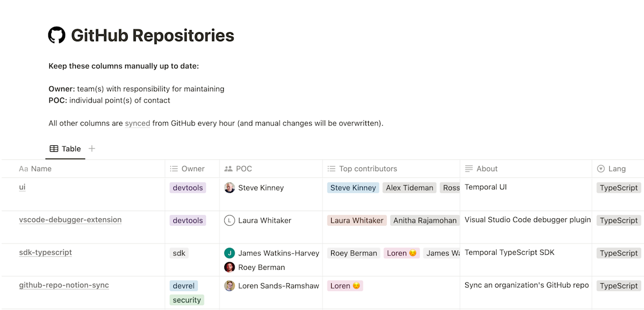Open the synced link in description

[x=137, y=123]
